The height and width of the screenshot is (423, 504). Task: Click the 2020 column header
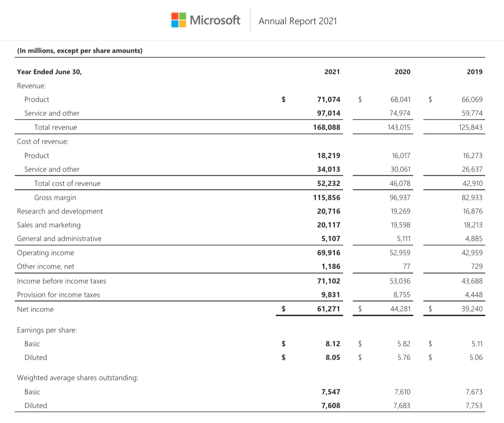(403, 72)
